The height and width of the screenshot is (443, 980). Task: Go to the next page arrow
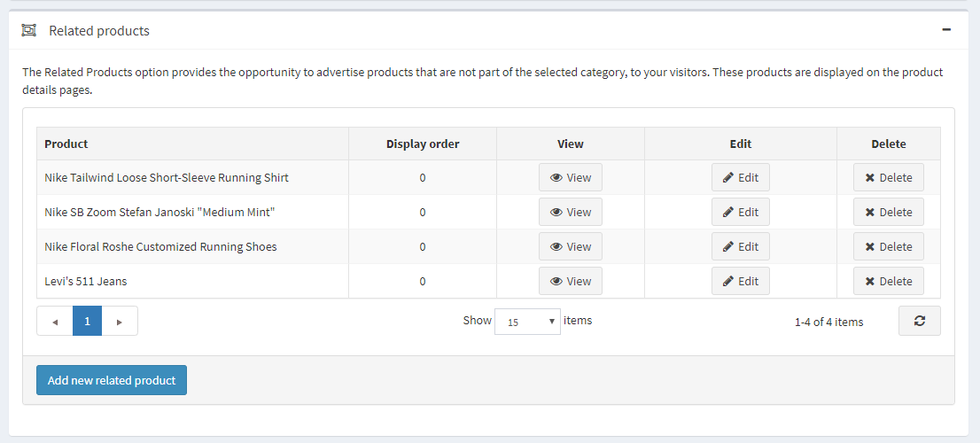(120, 322)
